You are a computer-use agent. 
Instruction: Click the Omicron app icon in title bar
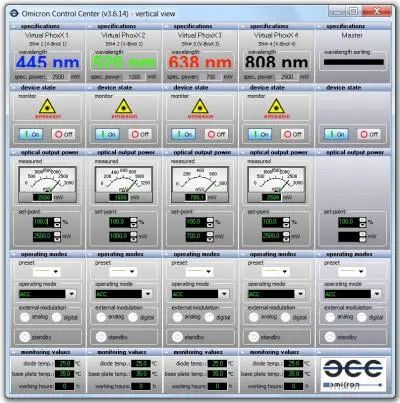(x=14, y=13)
